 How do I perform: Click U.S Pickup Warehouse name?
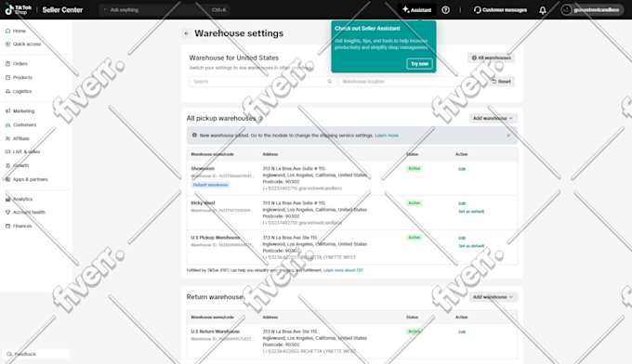[x=216, y=238]
